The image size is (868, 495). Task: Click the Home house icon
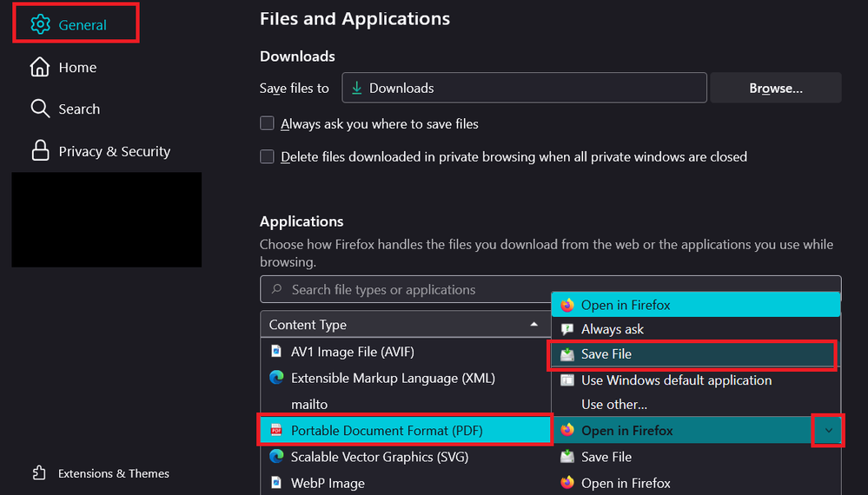coord(40,67)
